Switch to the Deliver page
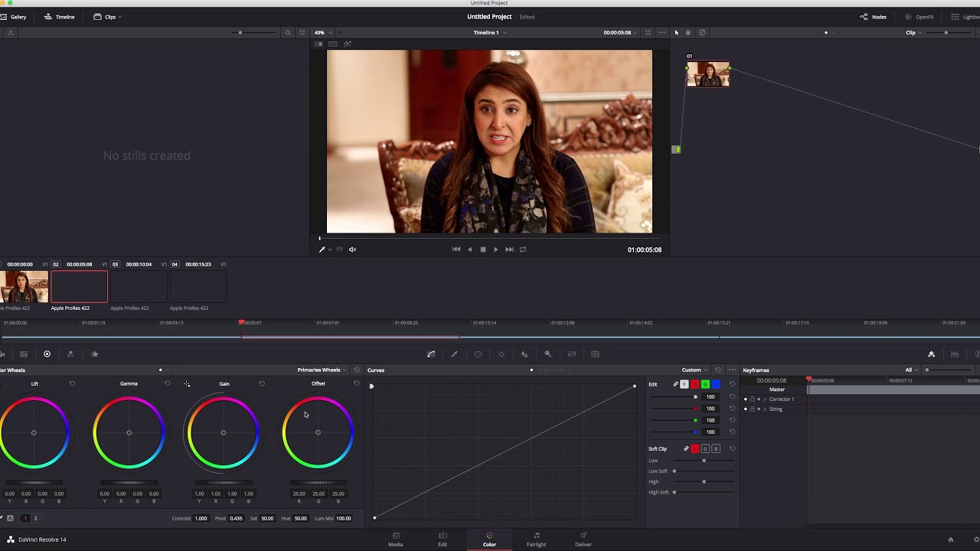Screen dimensions: 980x551 pyautogui.click(x=583, y=540)
